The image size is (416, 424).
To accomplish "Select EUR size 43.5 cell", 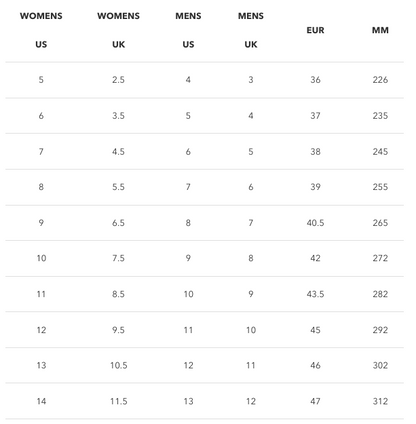I will click(x=315, y=294).
